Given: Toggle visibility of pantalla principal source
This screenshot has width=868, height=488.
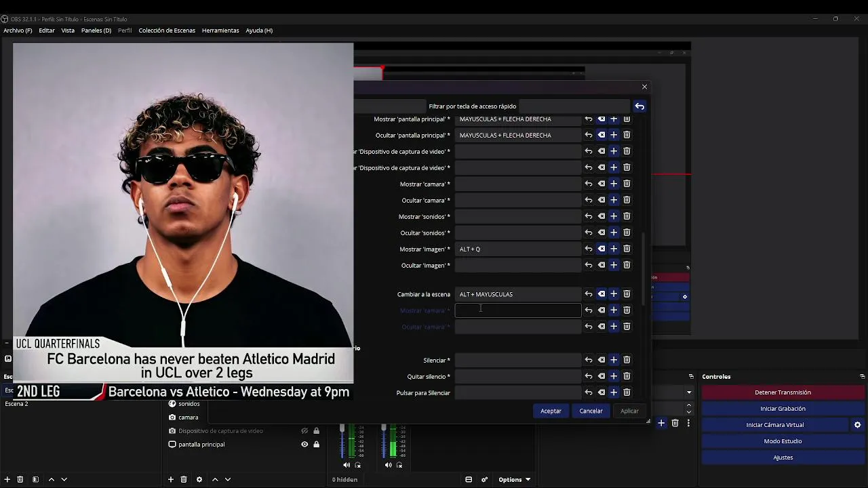Looking at the screenshot, I should 304,445.
